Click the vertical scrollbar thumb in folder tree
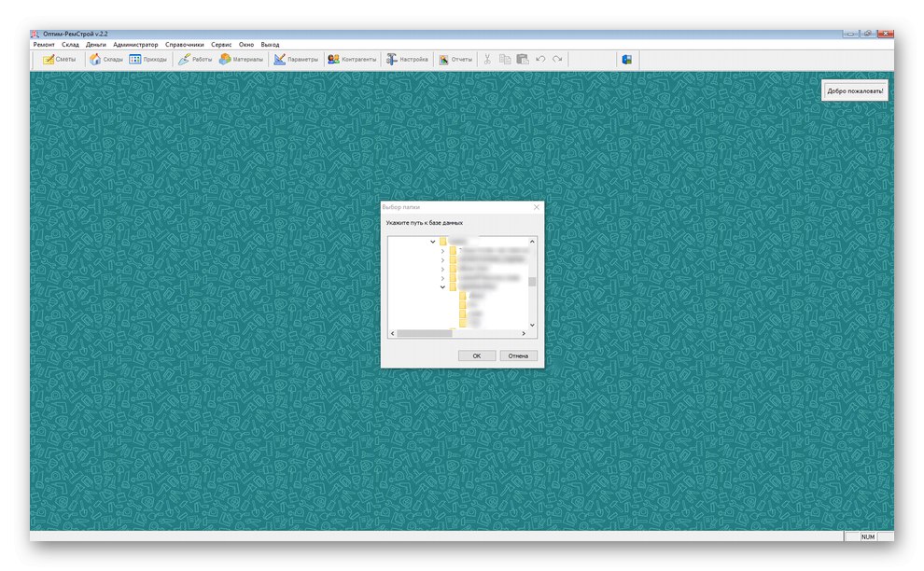Viewport: 924px width, 571px height. [532, 282]
